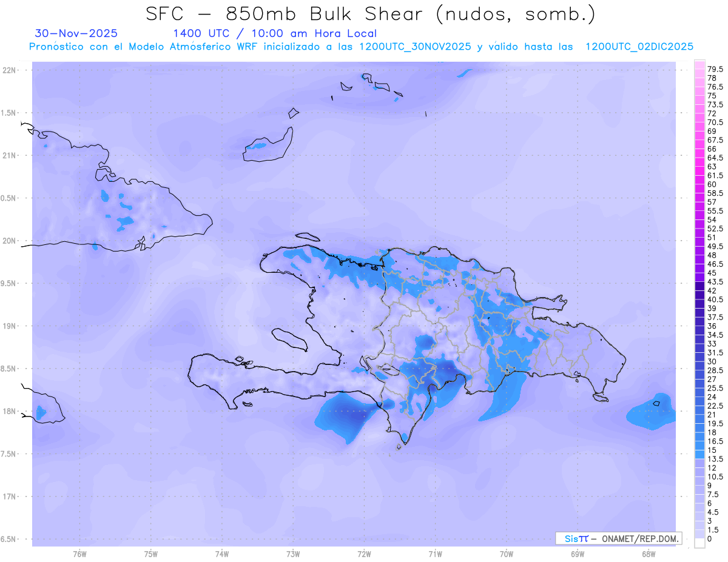Click the longitude axis label "75W"

pos(151,553)
